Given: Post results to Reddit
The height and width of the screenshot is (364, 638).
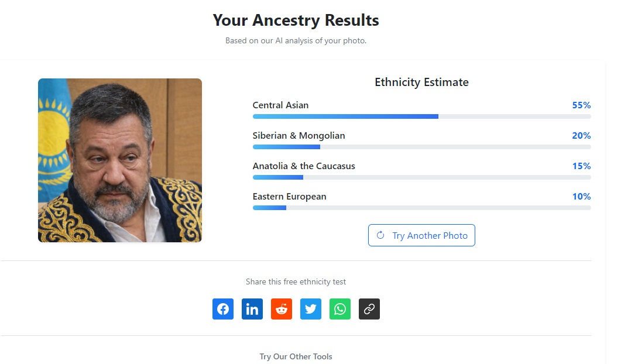Looking at the screenshot, I should [x=282, y=309].
